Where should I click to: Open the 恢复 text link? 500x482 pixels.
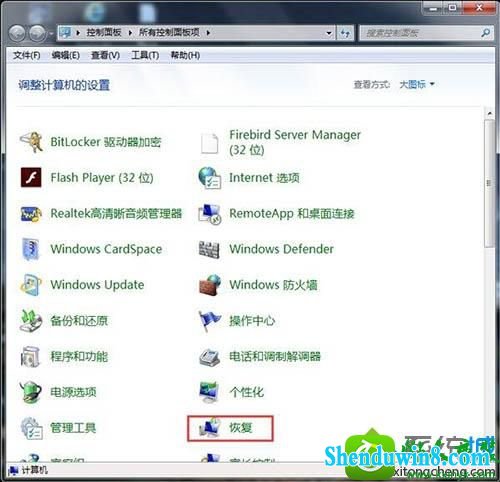[240, 428]
